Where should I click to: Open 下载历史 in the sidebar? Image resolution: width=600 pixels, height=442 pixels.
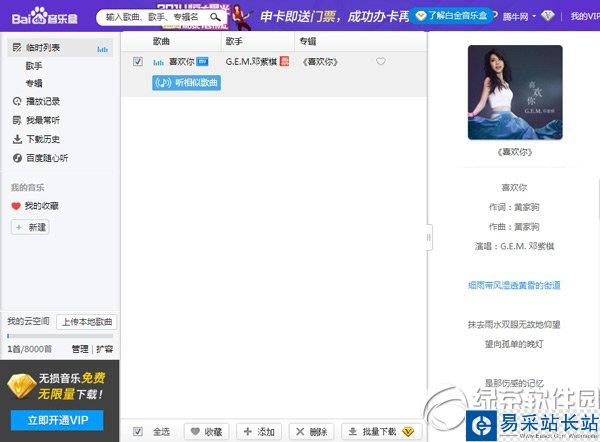coord(42,139)
